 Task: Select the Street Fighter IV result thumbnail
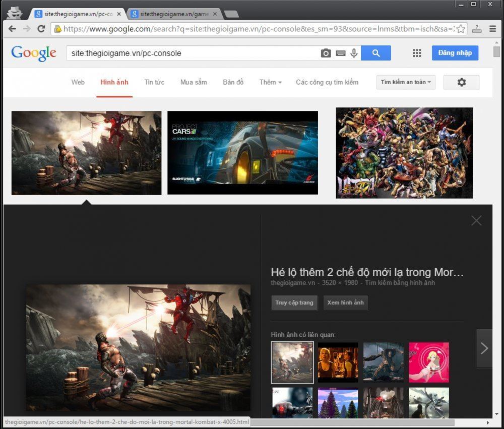[x=404, y=153]
